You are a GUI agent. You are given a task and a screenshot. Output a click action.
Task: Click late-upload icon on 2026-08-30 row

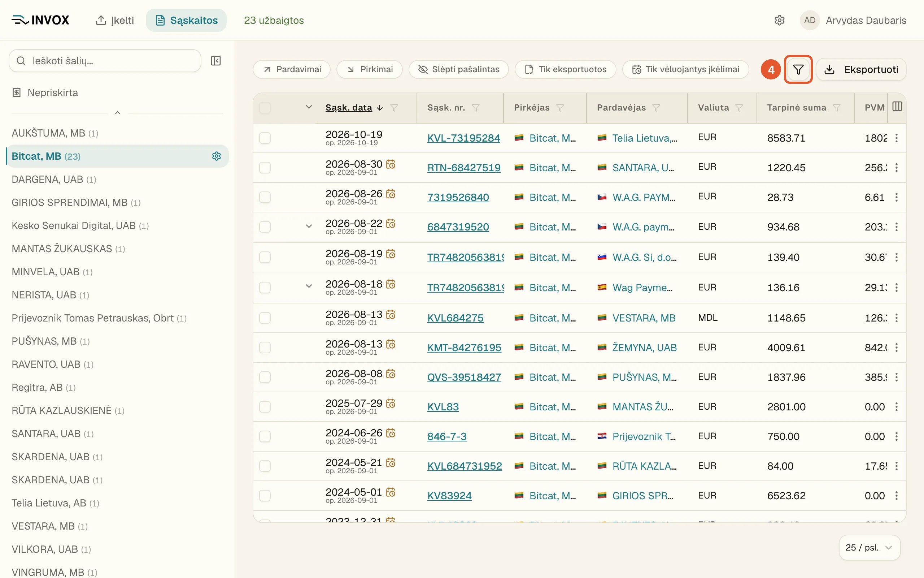(391, 164)
